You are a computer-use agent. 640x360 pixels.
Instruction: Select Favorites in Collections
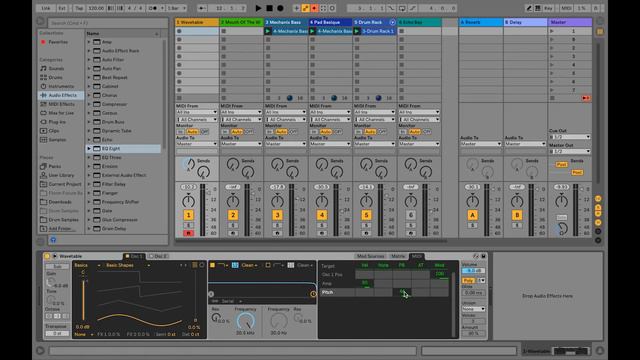click(x=58, y=42)
